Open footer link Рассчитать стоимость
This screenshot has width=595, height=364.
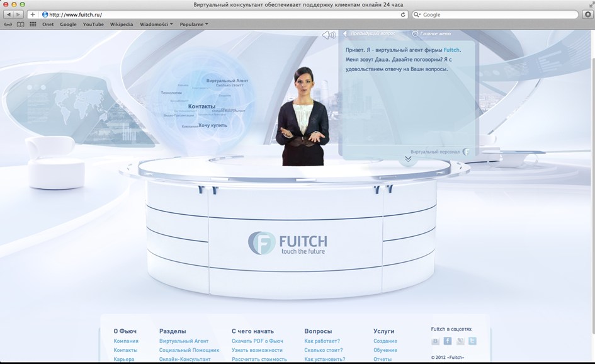(259, 359)
